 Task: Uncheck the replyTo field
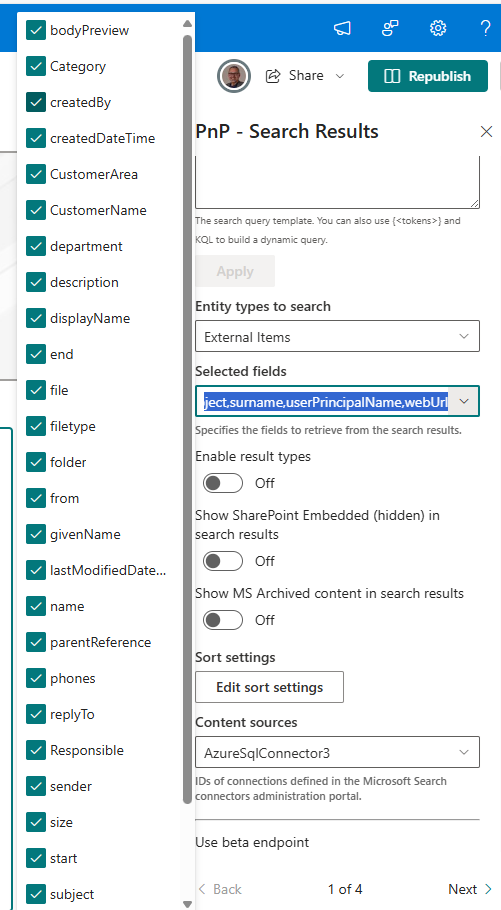tap(36, 714)
